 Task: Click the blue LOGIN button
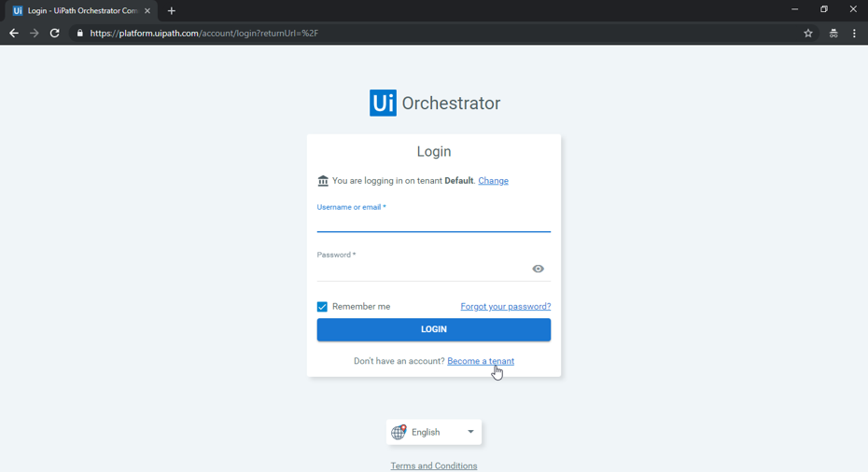(x=433, y=329)
